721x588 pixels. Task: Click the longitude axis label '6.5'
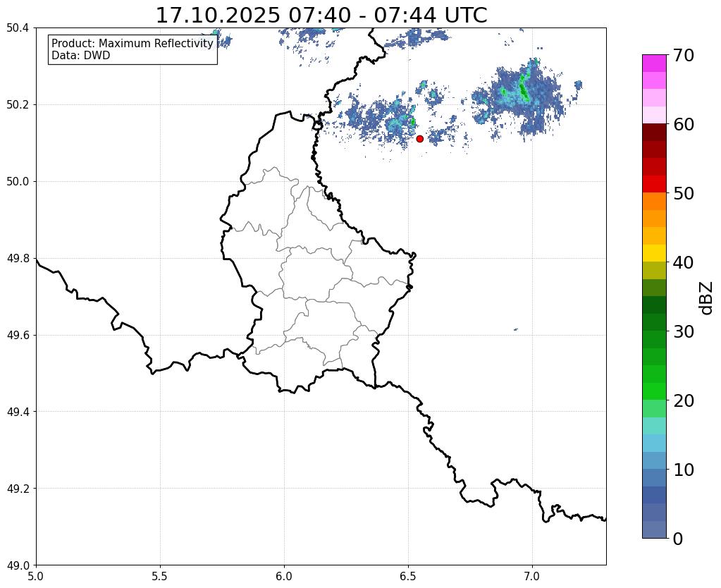[408, 576]
